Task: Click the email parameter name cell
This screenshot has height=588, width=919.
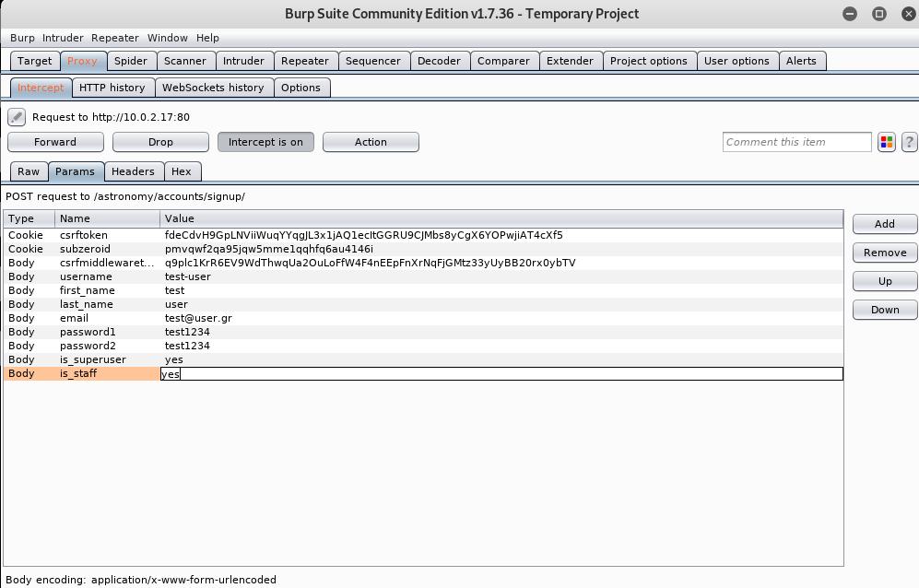Action: tap(107, 318)
